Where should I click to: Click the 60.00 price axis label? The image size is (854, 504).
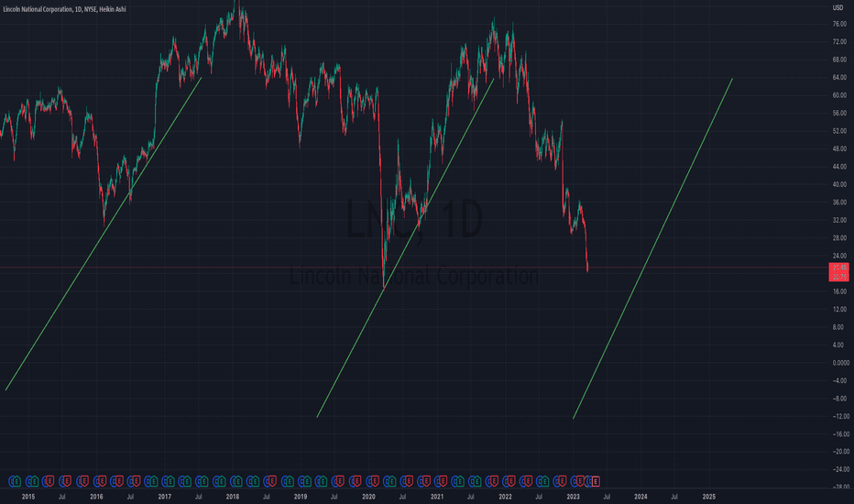(839, 95)
